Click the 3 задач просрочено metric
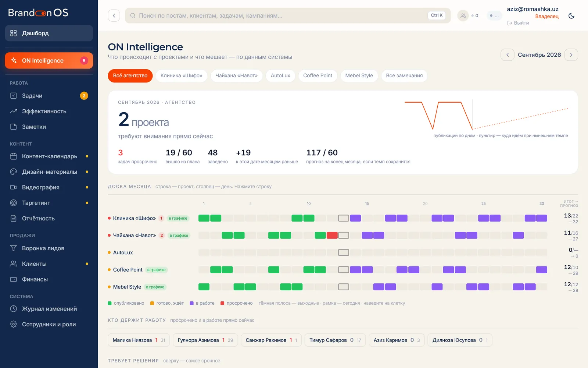Viewport: 588px width, 368px height. click(x=137, y=156)
